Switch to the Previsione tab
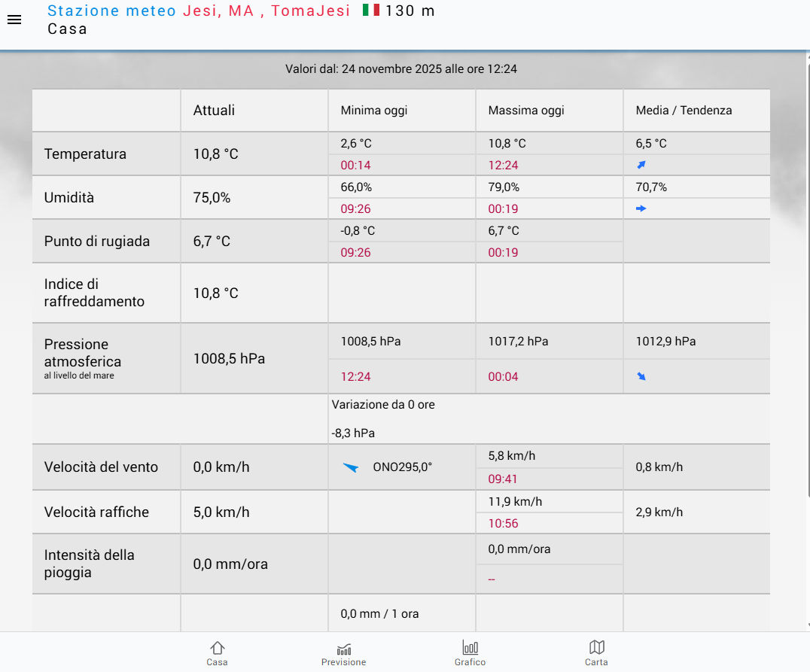Screen dimensions: 810x672 click(343, 652)
